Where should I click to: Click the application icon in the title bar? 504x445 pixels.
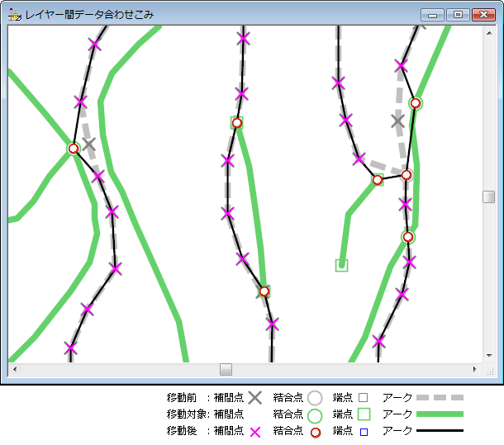click(x=15, y=15)
